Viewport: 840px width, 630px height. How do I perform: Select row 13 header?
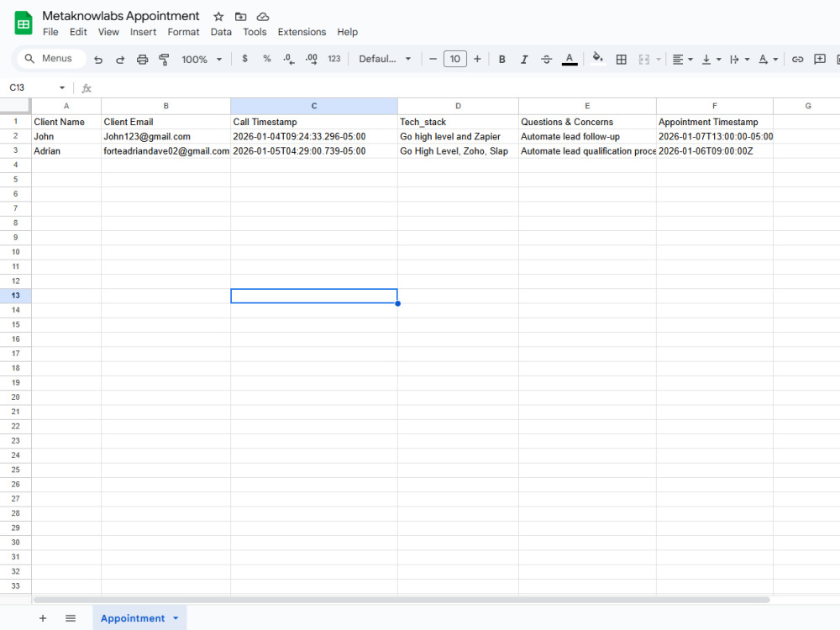[15, 296]
